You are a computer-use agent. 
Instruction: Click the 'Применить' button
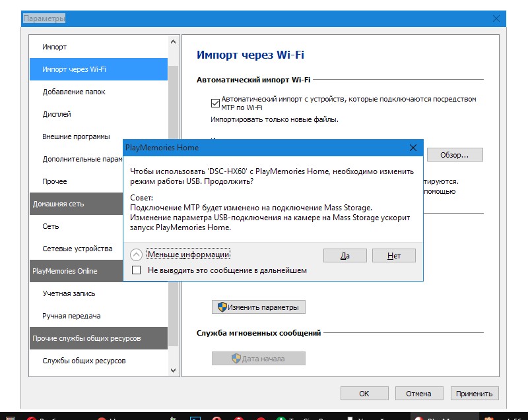[x=474, y=394]
